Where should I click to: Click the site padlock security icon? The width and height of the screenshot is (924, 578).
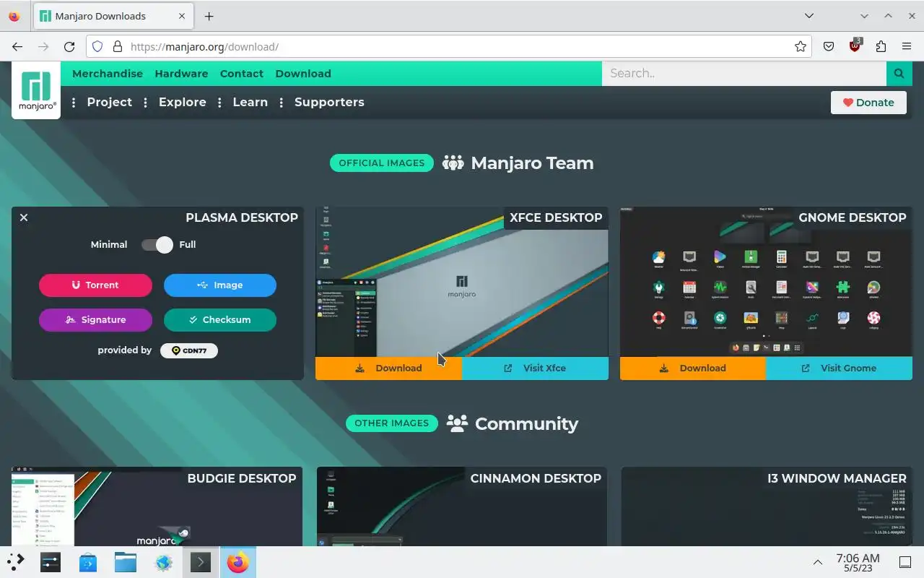click(118, 46)
